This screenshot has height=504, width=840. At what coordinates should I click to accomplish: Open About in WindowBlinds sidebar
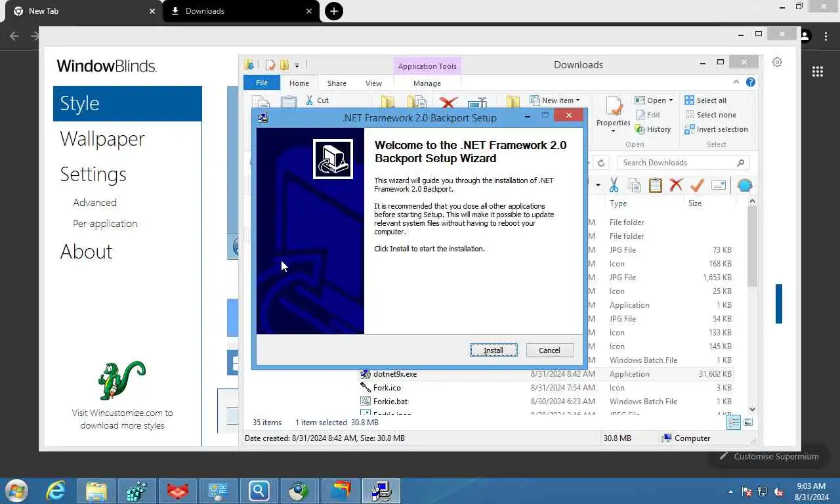(86, 252)
